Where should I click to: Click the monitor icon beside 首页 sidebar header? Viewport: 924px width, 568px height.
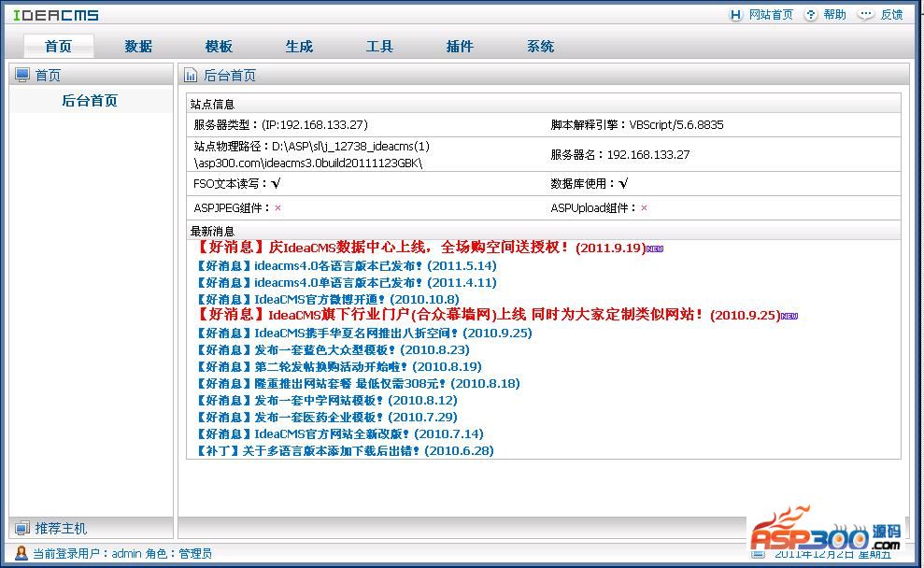point(22,75)
